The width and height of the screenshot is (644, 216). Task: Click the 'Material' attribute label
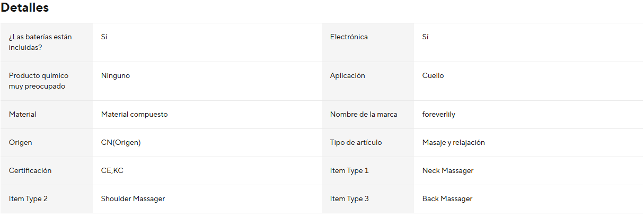pyautogui.click(x=23, y=115)
